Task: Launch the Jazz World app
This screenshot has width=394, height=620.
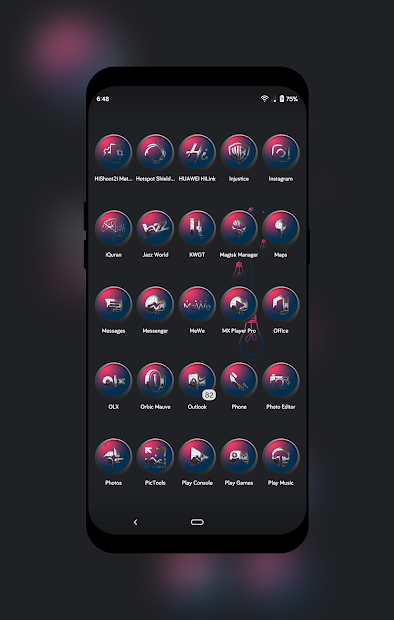Action: [x=155, y=229]
